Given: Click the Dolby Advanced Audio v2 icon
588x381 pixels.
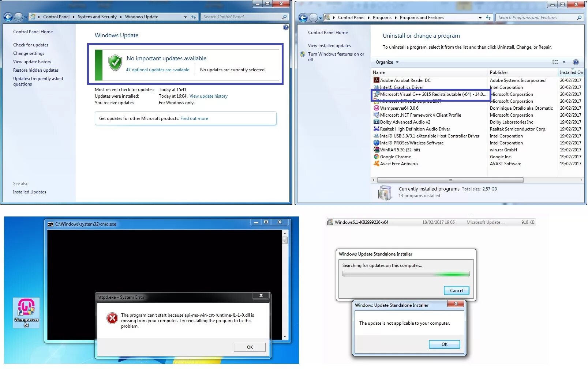Looking at the screenshot, I should (x=376, y=122).
